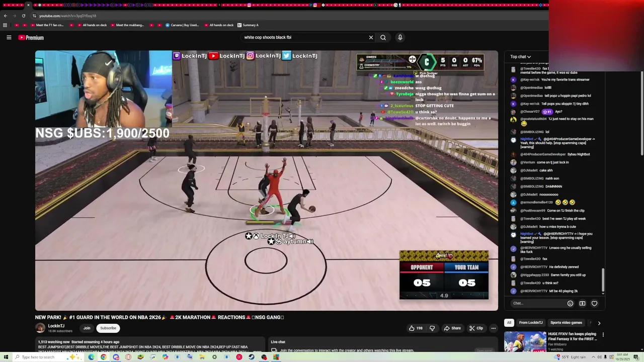Open Steam from the taskbar
The width and height of the screenshot is (644, 362).
252,357
